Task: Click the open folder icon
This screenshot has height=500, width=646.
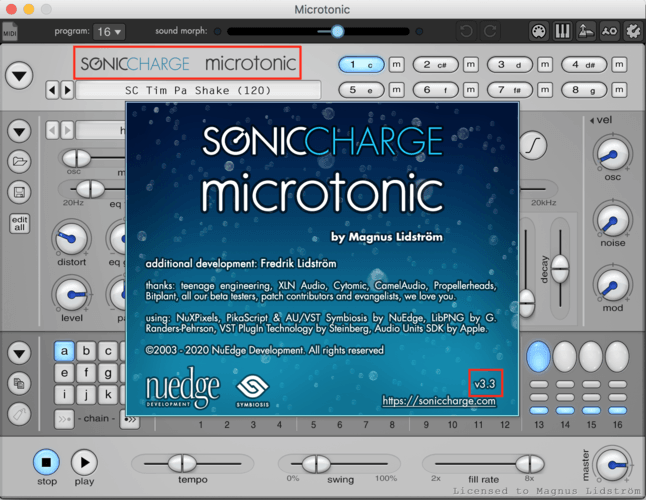Action: pyautogui.click(x=19, y=161)
